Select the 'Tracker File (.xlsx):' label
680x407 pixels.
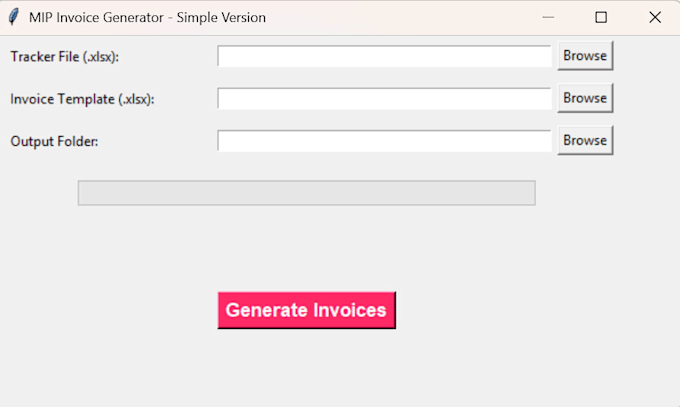click(65, 56)
